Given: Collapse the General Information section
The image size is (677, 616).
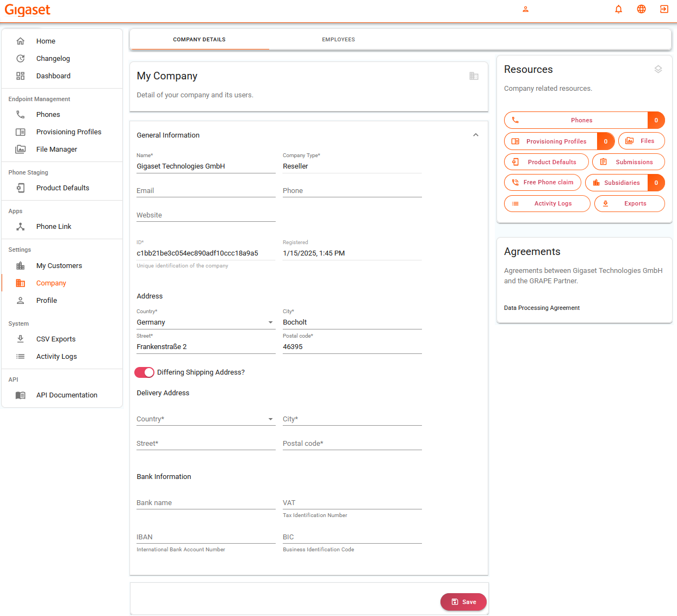Looking at the screenshot, I should click(476, 135).
